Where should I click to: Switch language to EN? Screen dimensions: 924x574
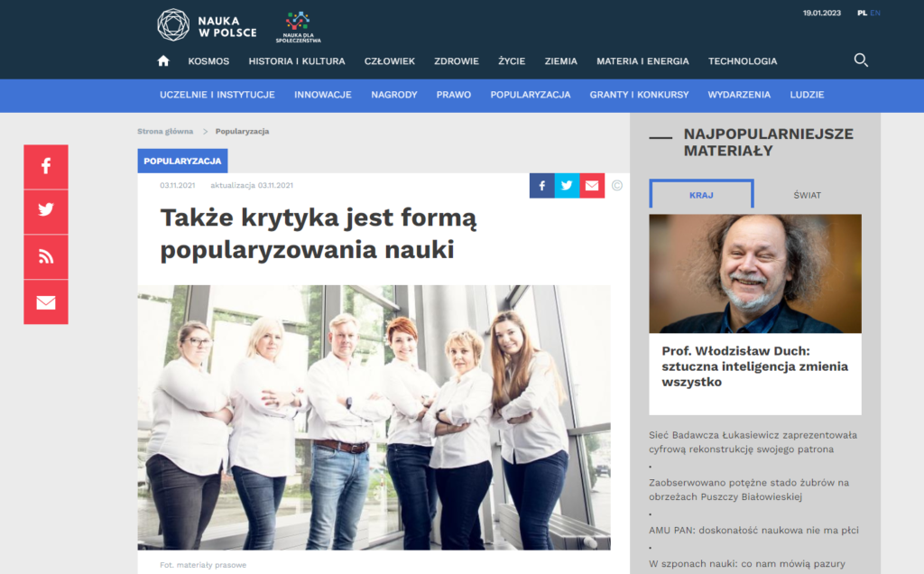[x=875, y=13]
